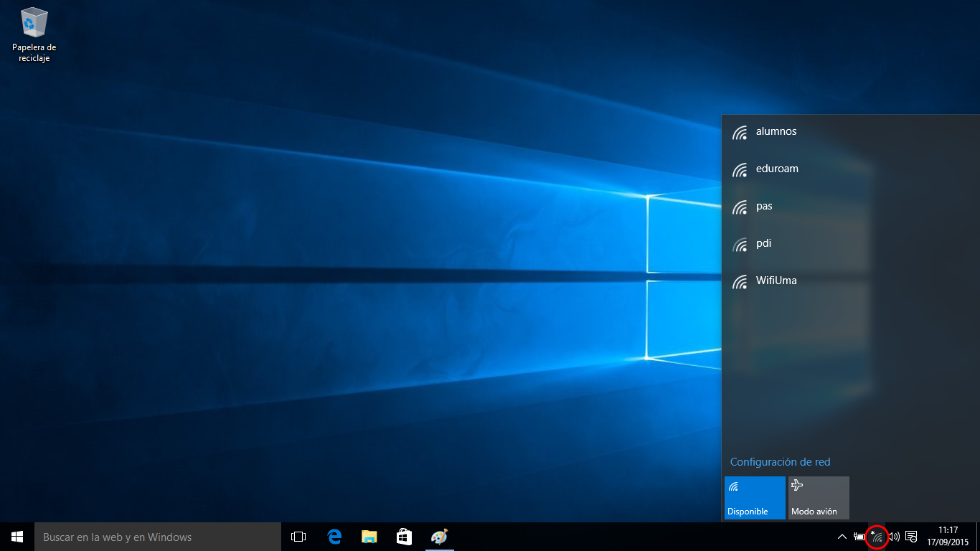Launch Microsoft Edge from the taskbar
Image resolution: width=980 pixels, height=551 pixels.
point(334,537)
